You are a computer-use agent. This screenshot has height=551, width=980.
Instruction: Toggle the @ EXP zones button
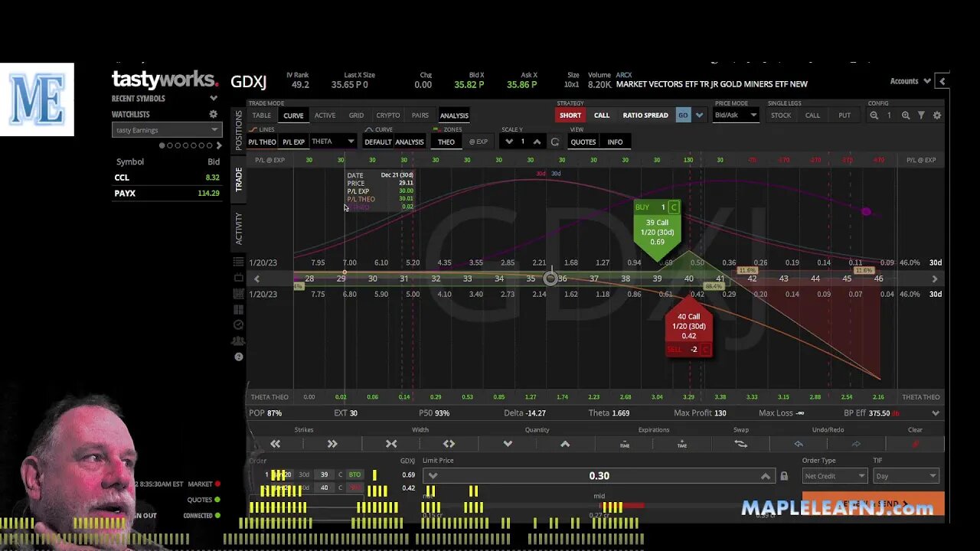click(479, 142)
